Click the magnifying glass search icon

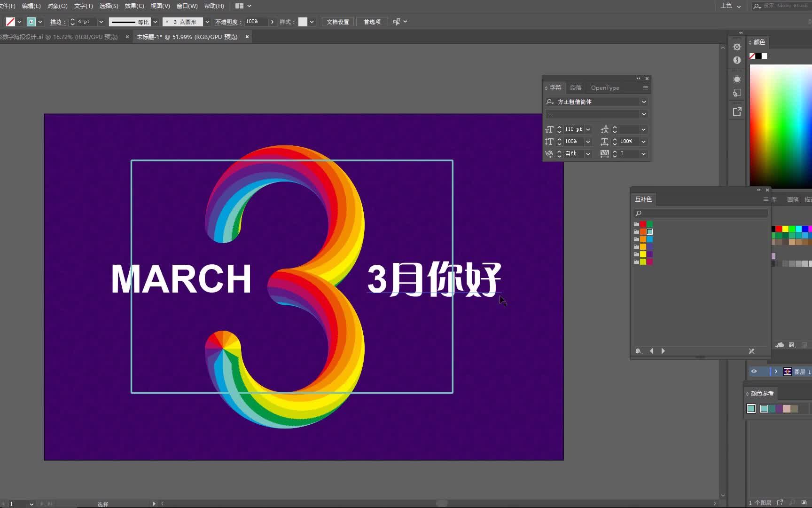639,213
